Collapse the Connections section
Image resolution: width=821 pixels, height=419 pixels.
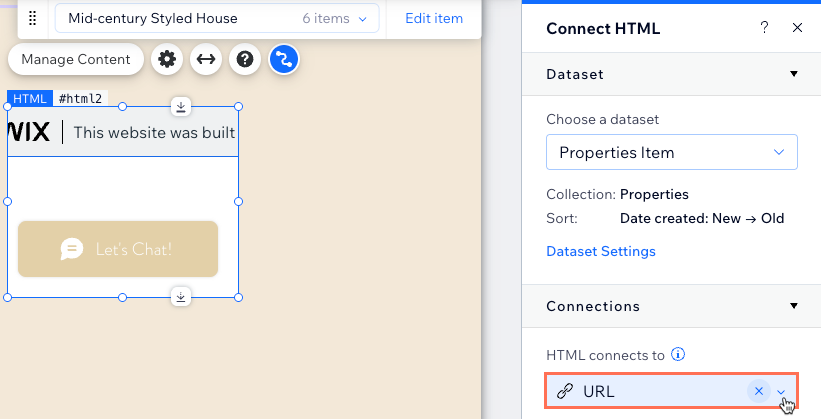click(794, 306)
